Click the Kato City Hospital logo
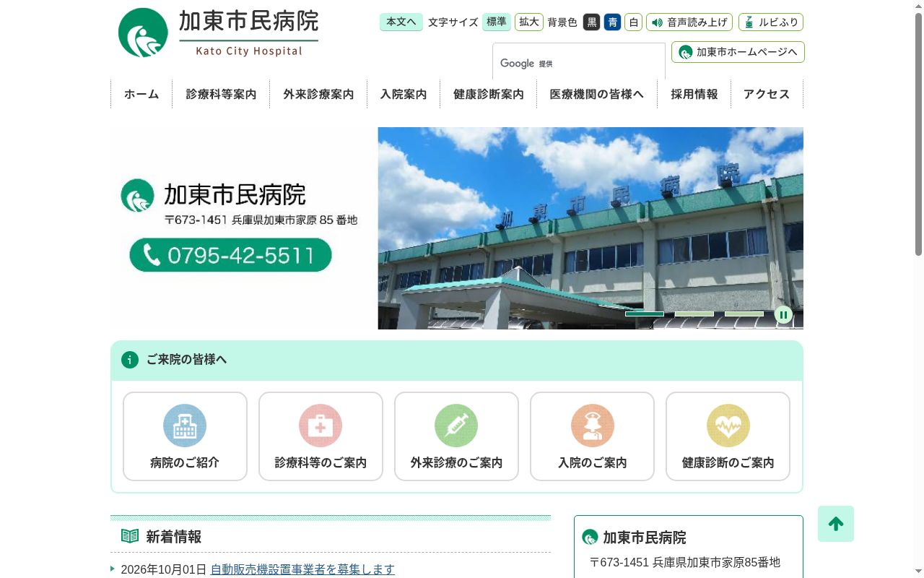This screenshot has height=578, width=924. [218, 33]
